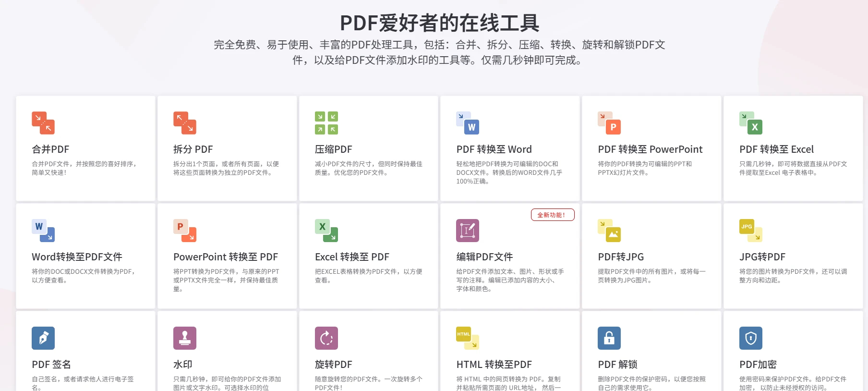Open 编辑PDF文件 title link
This screenshot has height=391, width=868.
pos(484,257)
